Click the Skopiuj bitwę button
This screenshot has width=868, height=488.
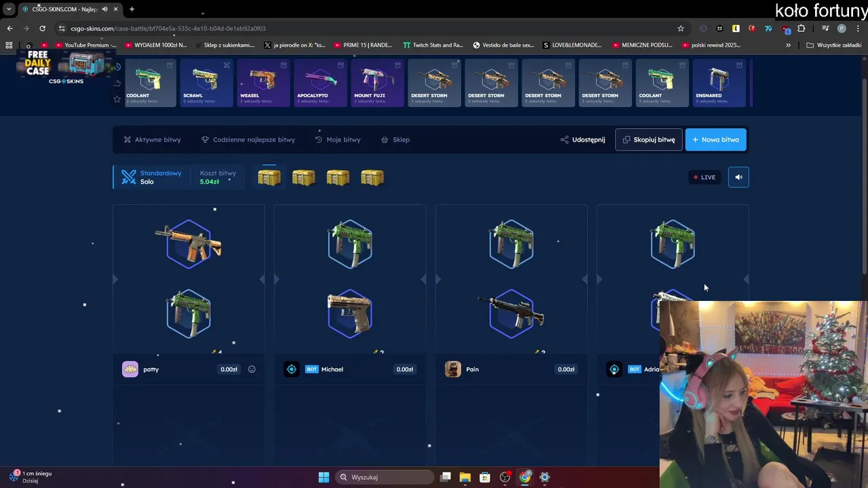[649, 140]
